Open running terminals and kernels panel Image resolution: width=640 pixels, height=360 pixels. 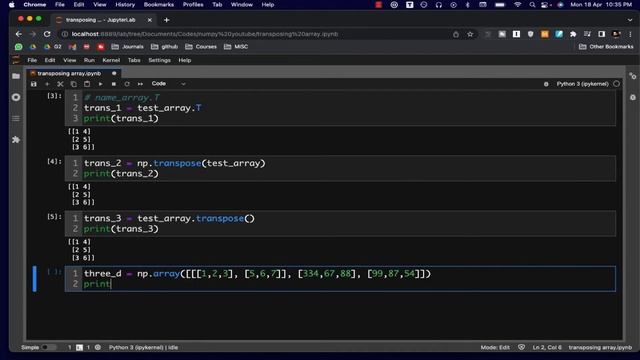16,97
